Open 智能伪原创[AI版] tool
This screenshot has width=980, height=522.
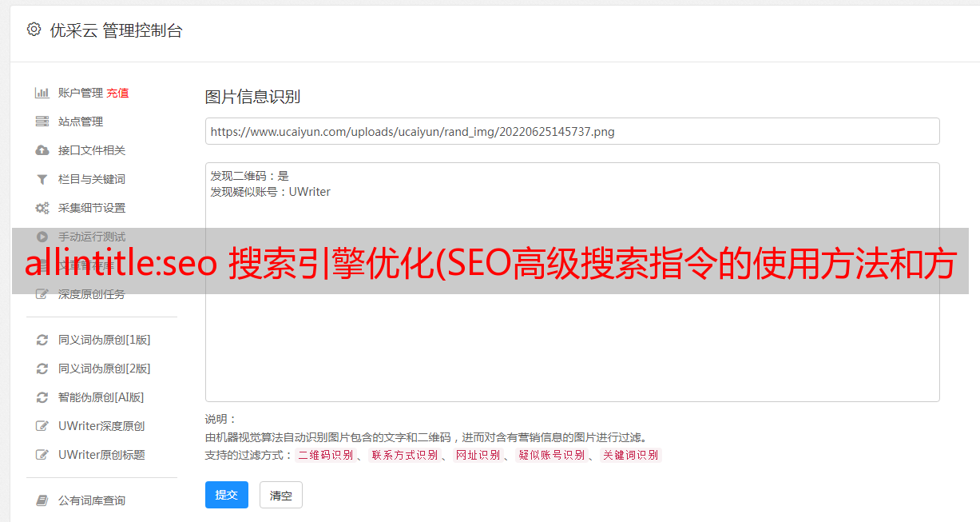(101, 397)
